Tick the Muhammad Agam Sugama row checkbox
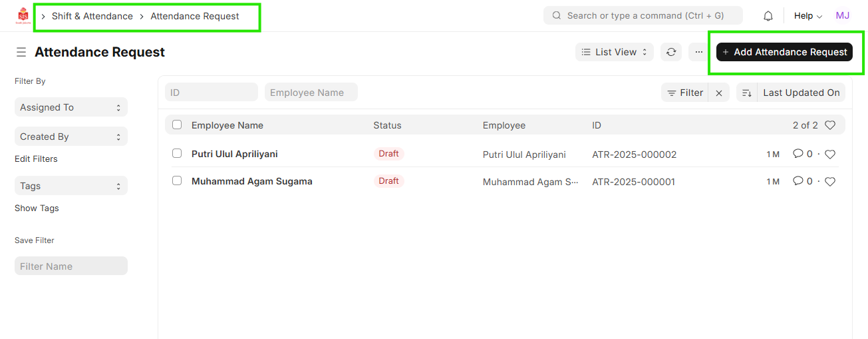 (x=177, y=180)
